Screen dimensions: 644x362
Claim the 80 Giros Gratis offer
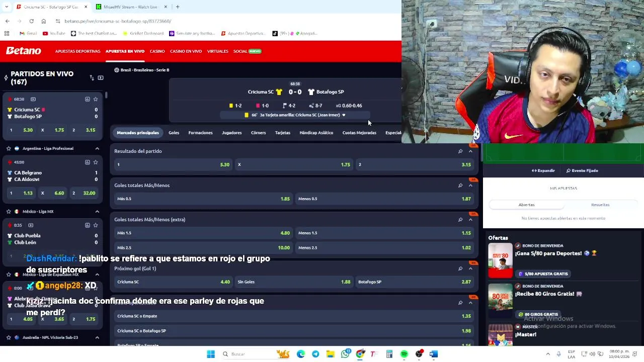538,314
